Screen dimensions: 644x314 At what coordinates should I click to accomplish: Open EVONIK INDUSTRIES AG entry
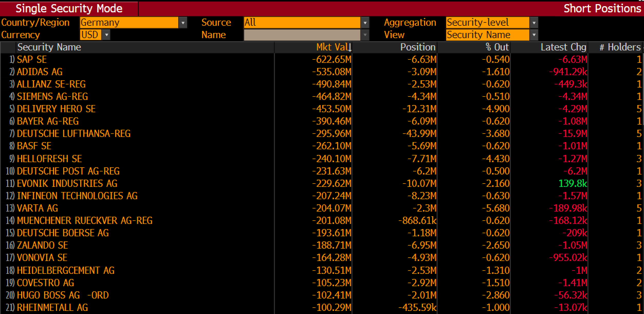[x=67, y=184]
